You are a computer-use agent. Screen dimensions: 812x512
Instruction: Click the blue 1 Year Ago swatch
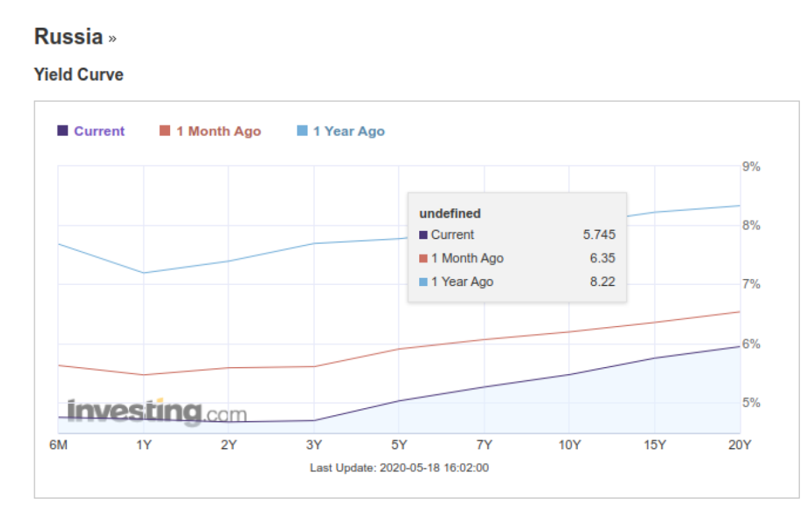302,131
